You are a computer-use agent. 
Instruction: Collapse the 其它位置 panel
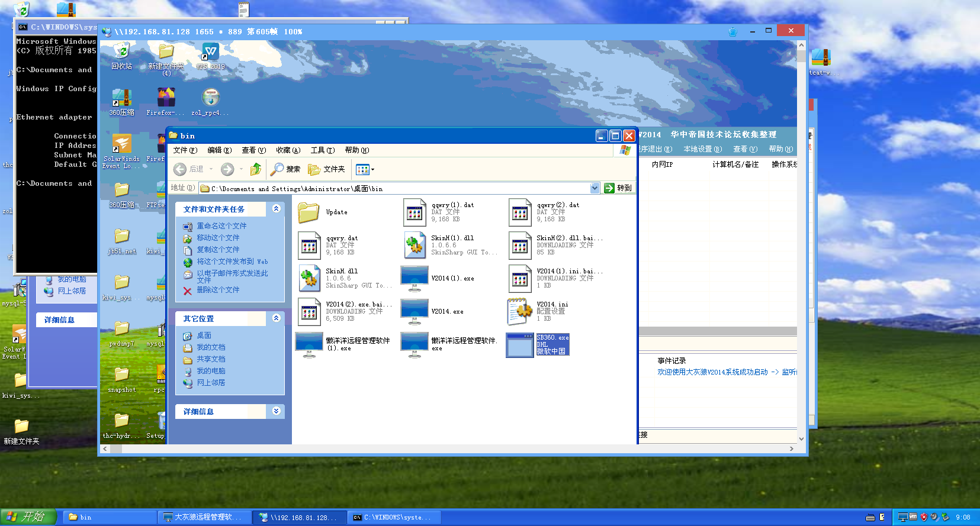tap(276, 318)
